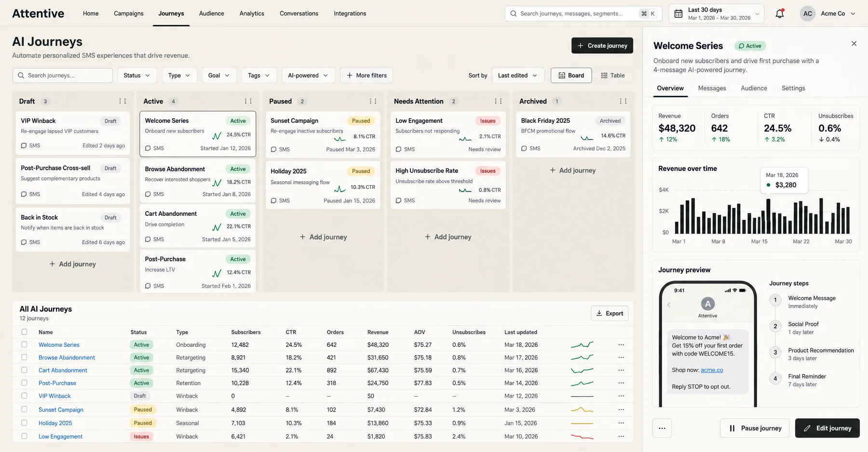868x452 pixels.
Task: Check the Post-Purchase row checkbox
Action: [24, 383]
